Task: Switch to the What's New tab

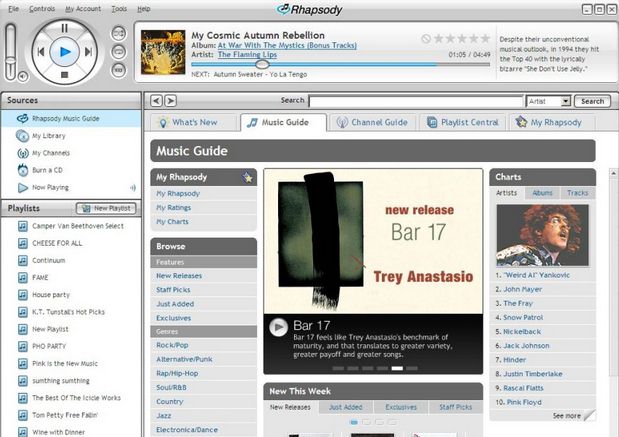Action: coord(195,122)
